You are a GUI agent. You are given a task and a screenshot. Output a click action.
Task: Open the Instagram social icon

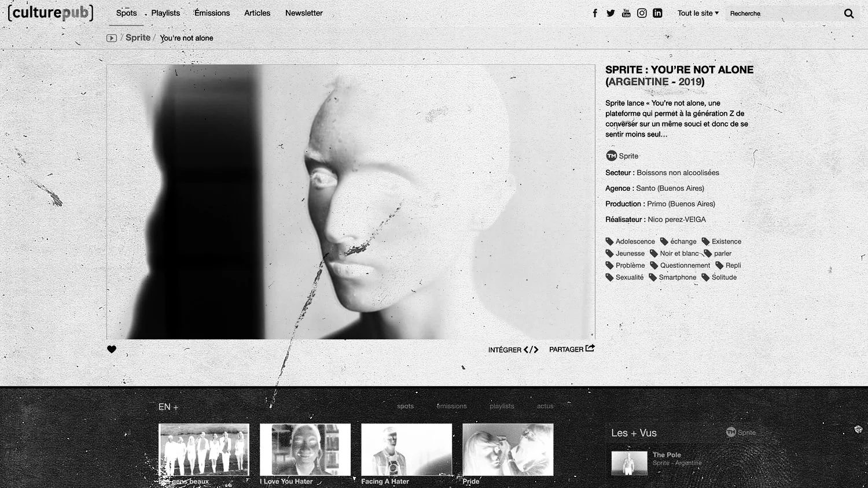pos(642,13)
